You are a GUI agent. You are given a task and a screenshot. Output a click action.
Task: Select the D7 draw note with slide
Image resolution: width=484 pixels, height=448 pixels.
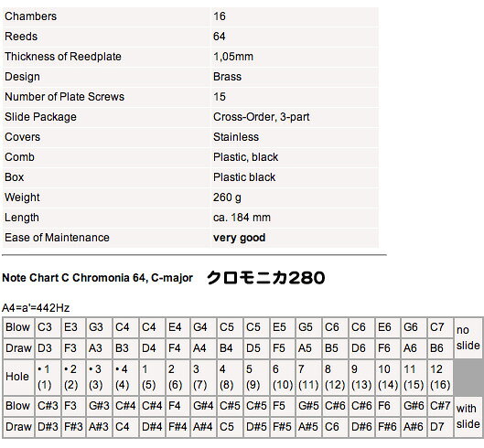click(x=440, y=427)
